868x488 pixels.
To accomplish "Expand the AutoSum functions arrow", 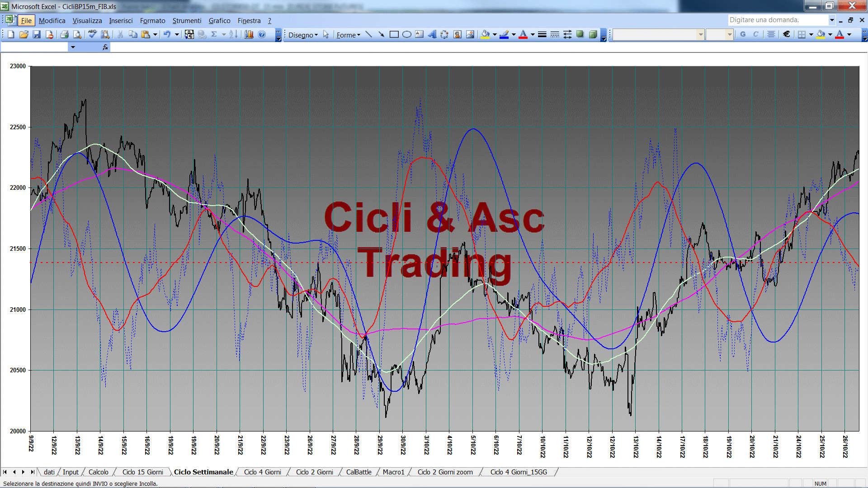I will [x=224, y=34].
